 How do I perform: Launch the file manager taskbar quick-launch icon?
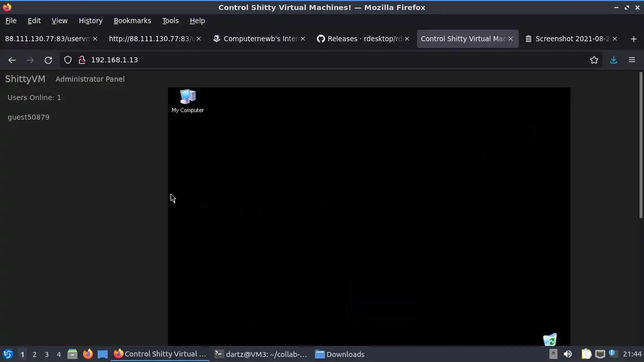pyautogui.click(x=72, y=354)
